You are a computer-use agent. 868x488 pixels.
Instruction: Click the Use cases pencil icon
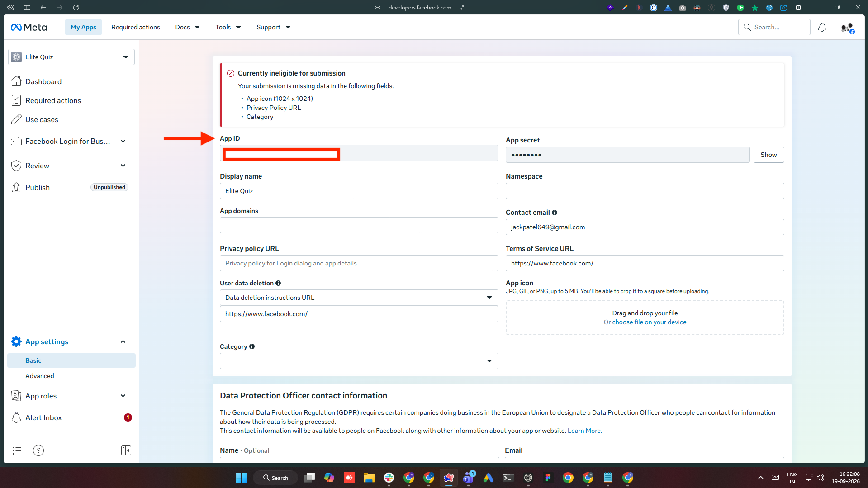[16, 119]
